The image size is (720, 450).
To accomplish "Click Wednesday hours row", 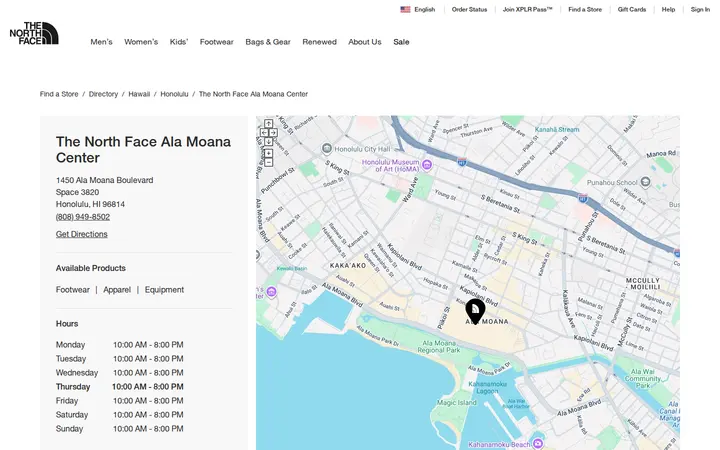I will point(119,373).
